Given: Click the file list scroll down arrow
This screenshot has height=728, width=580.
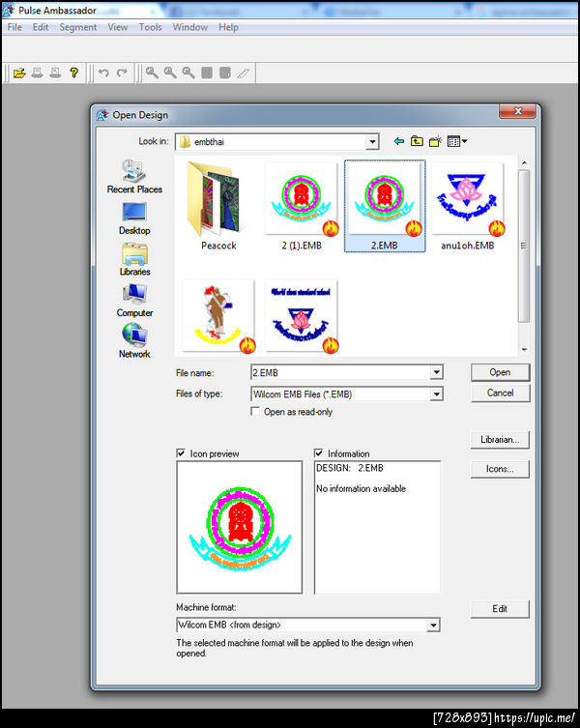Looking at the screenshot, I should click(x=524, y=349).
